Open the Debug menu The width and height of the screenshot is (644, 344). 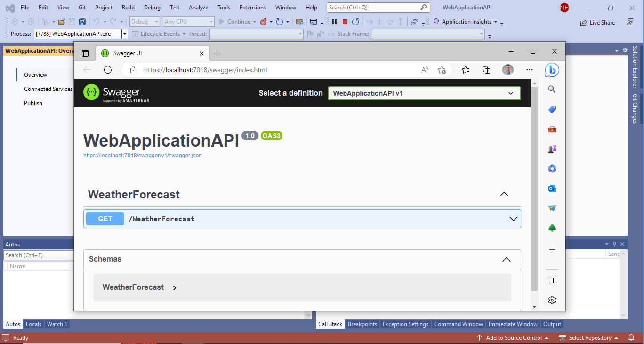[x=152, y=8]
